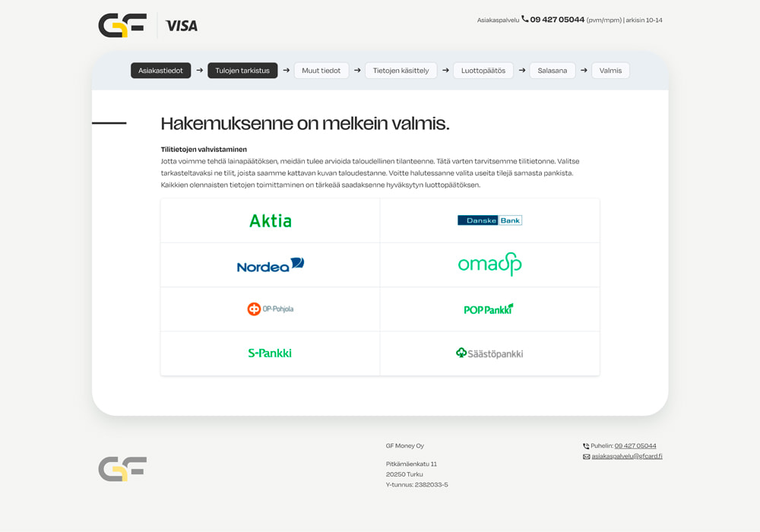
Task: Open the asiakaspalvelu@gfcard.fi email link
Action: pyautogui.click(x=627, y=457)
